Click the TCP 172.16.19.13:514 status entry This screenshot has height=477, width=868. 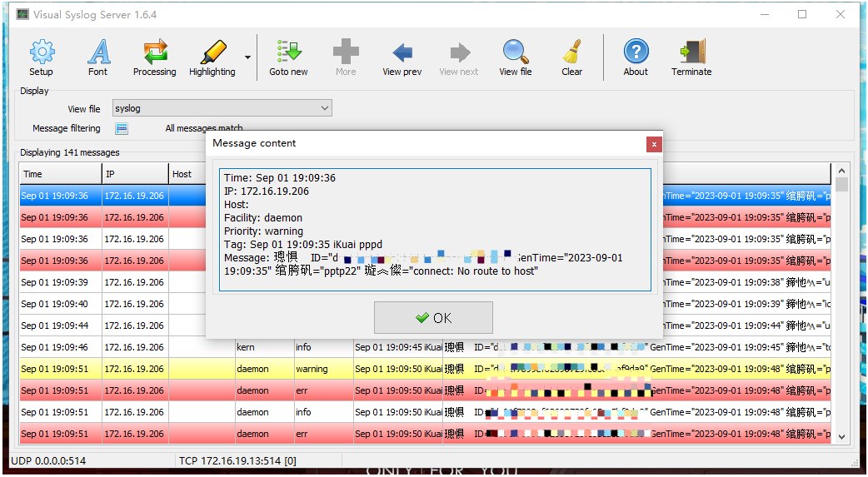click(x=237, y=460)
